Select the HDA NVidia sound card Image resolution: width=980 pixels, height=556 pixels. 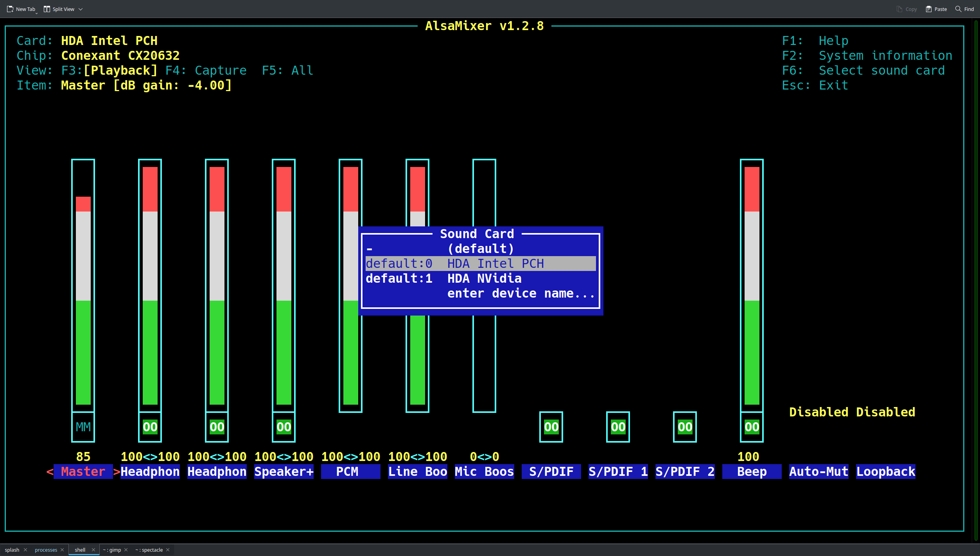pyautogui.click(x=481, y=278)
